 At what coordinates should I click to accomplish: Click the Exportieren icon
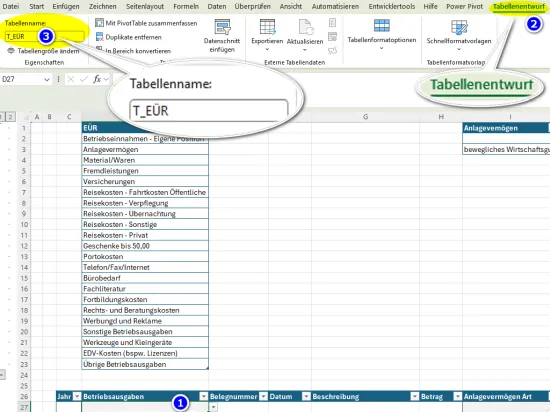(267, 27)
